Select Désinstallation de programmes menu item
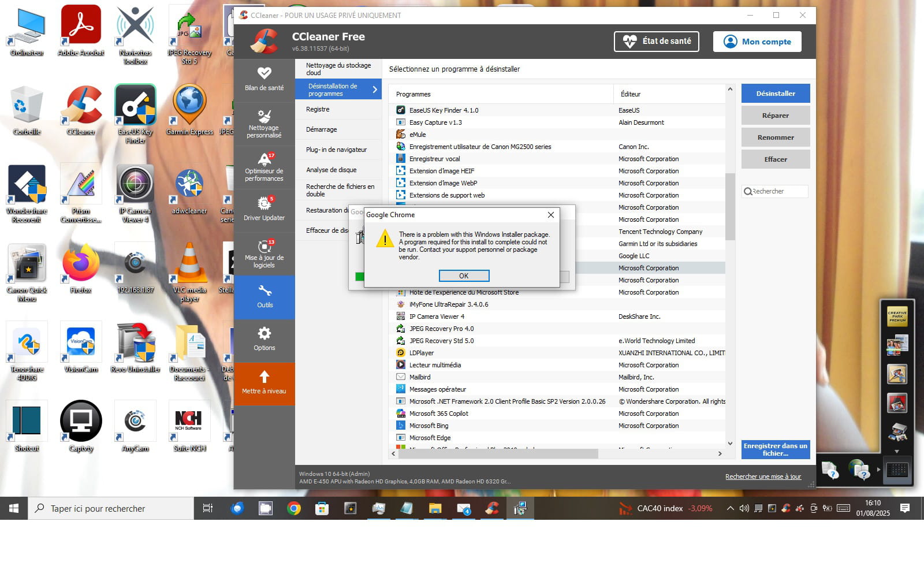Viewport: 924px width, 566px height. coord(338,90)
